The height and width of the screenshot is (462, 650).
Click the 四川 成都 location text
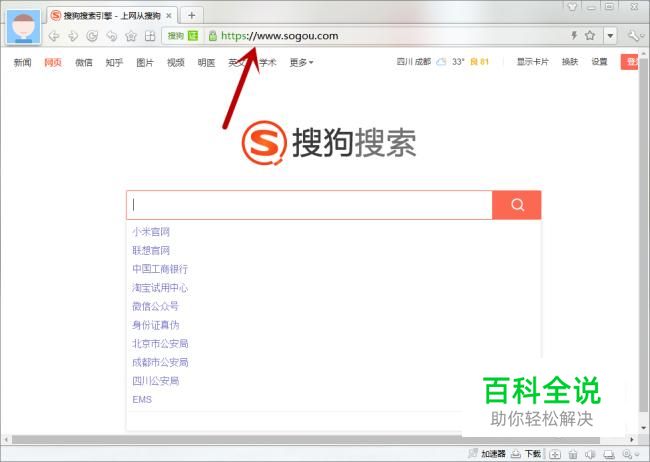point(414,62)
